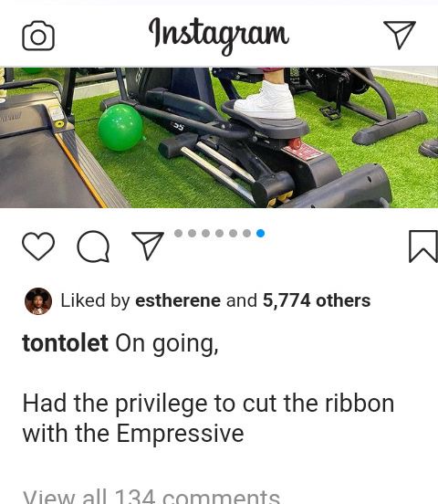This screenshot has height=504, width=438.
Task: Select the second carousel dot
Action: click(192, 233)
